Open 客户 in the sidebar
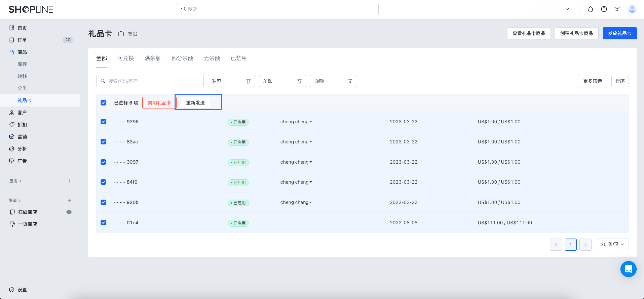 22,113
